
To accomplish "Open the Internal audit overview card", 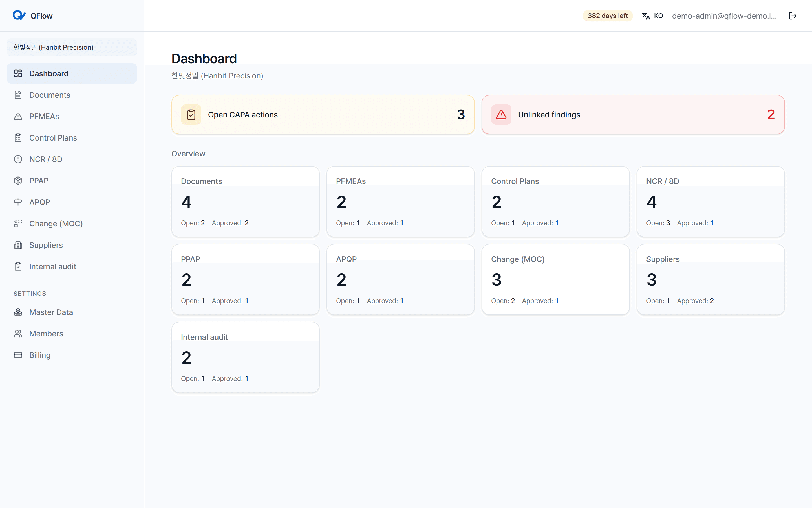I will point(245,358).
